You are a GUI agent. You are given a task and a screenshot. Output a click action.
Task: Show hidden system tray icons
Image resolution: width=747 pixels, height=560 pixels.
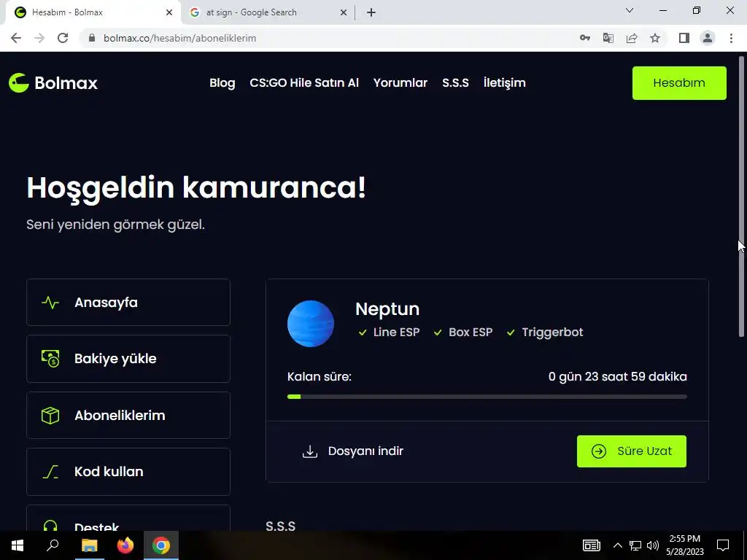(617, 545)
